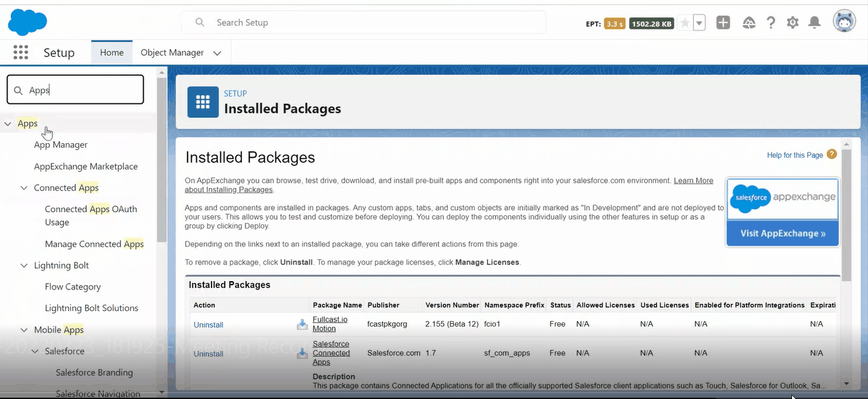The image size is (868, 399).
Task: Click the publisher cell fcastpkgorg
Action: pos(387,324)
